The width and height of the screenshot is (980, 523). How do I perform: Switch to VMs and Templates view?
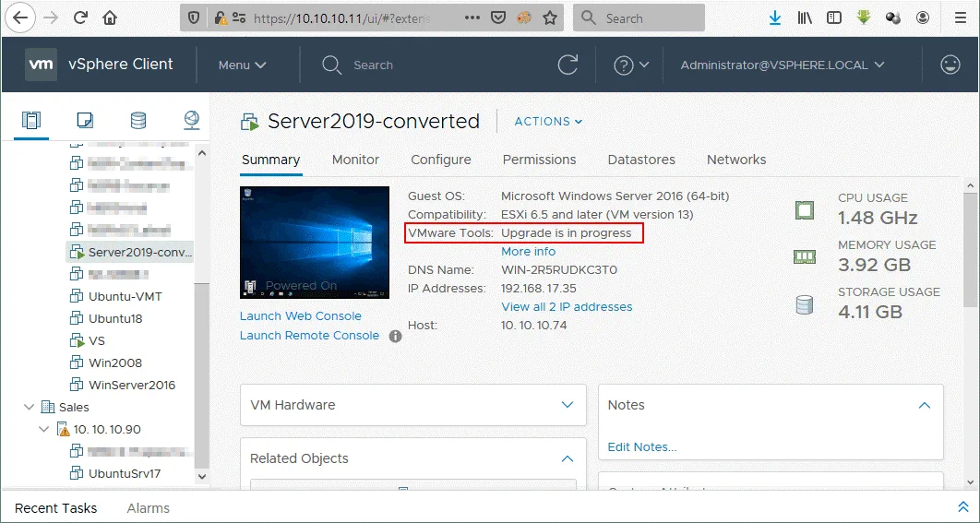[85, 120]
